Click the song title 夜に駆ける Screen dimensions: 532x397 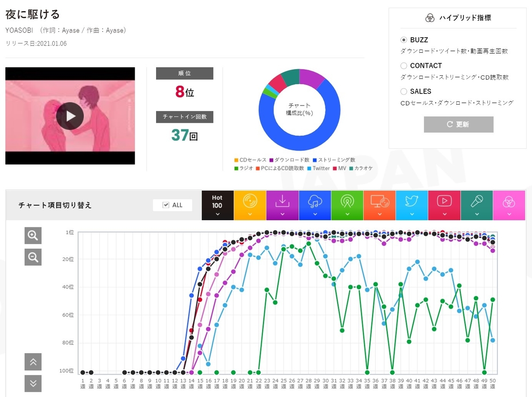coord(32,15)
